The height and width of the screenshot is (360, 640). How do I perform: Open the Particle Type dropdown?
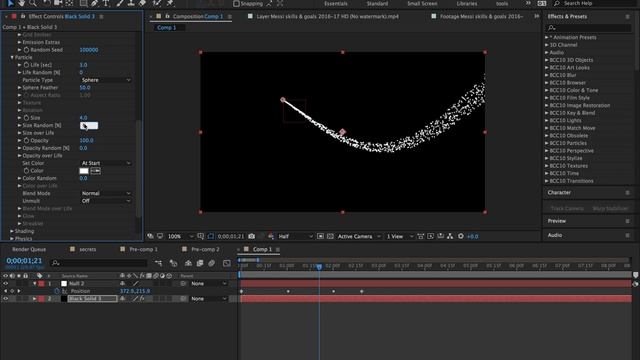(x=106, y=80)
